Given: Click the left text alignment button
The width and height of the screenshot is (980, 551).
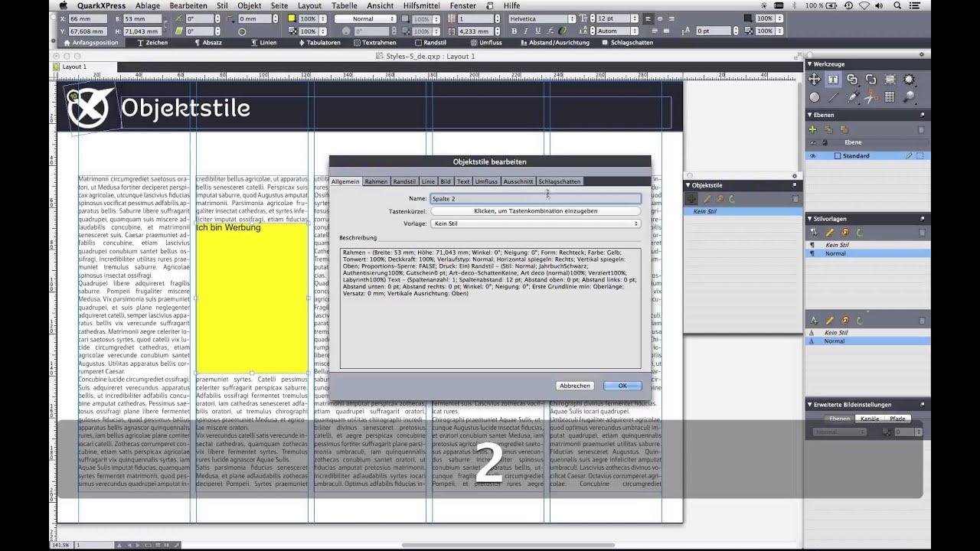Looking at the screenshot, I should tap(648, 18).
